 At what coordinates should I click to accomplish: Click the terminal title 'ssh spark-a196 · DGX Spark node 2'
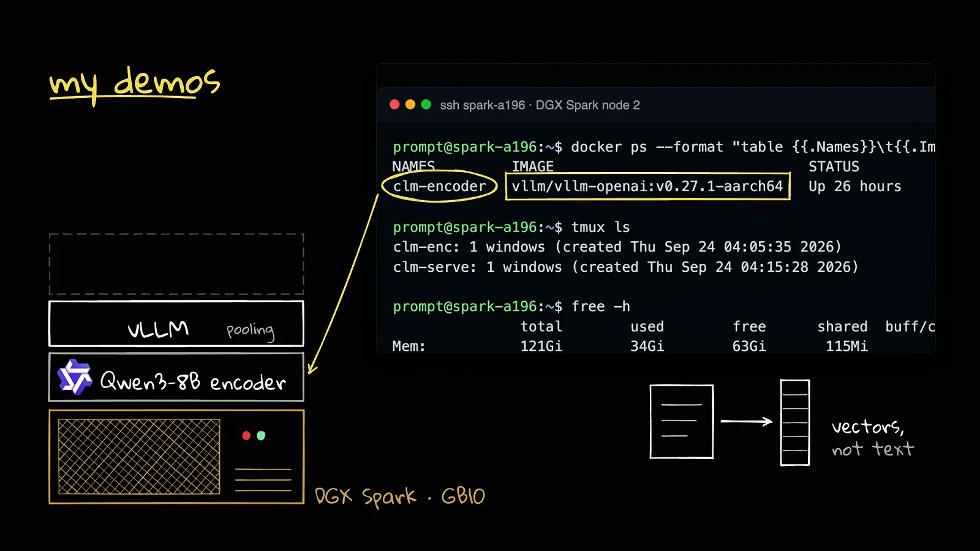(540, 105)
